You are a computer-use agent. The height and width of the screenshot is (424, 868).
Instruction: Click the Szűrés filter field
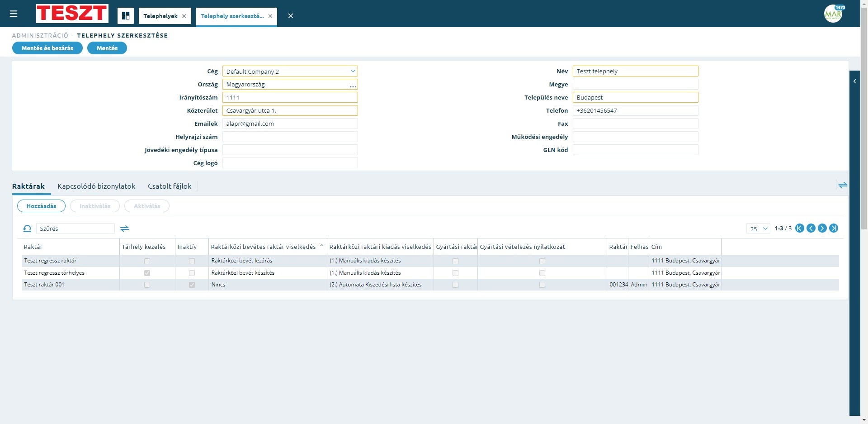point(75,229)
